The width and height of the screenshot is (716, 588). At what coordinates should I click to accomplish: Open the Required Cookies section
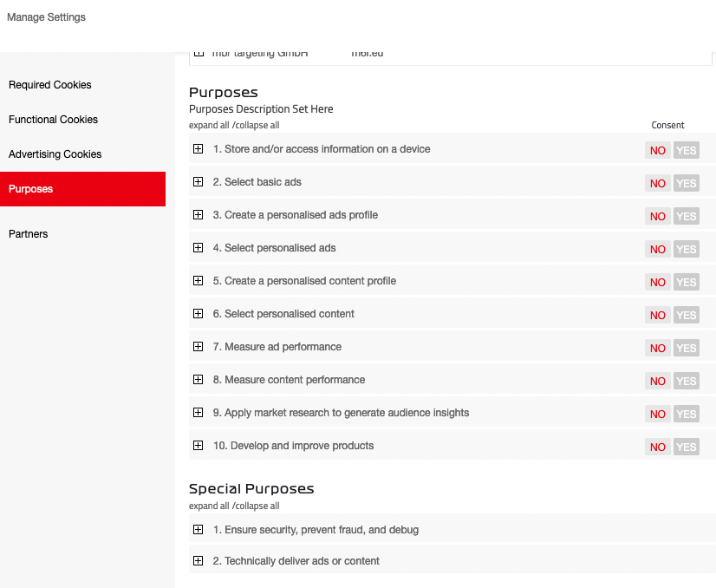(x=50, y=85)
